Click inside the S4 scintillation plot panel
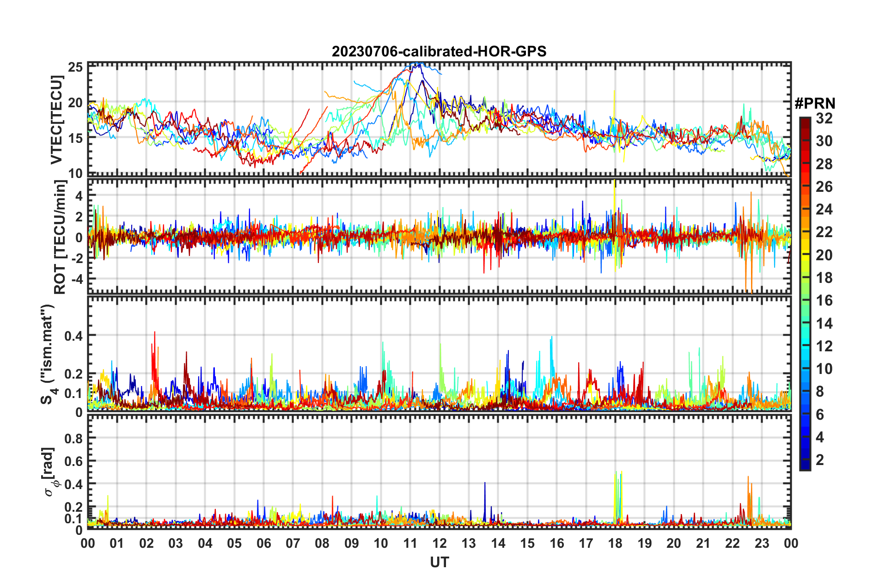Screen dimensions: 879x588 (439, 354)
